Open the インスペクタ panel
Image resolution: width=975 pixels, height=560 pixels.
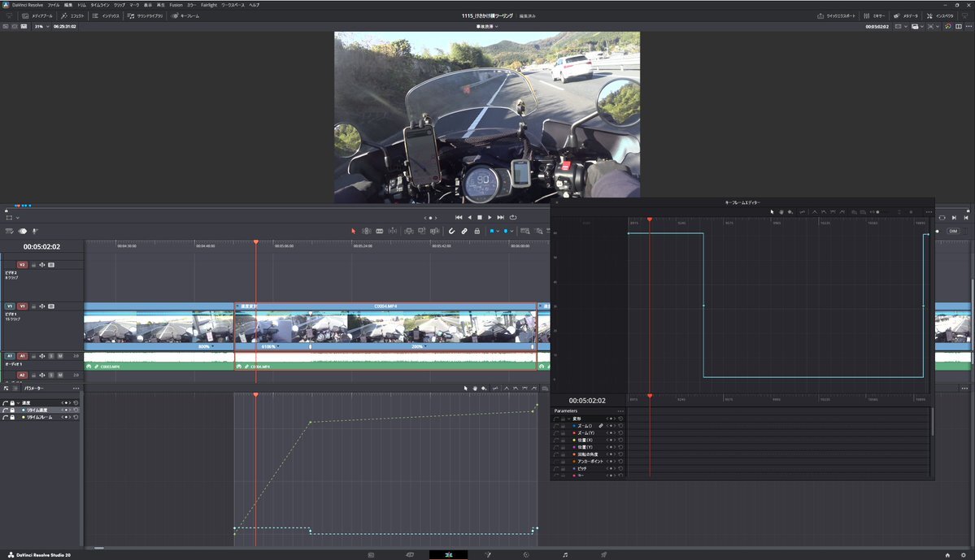click(x=940, y=15)
